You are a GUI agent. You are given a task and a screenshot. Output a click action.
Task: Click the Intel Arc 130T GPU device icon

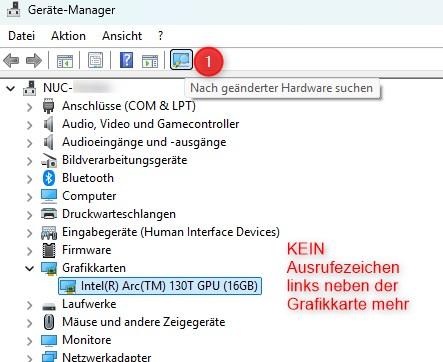pos(68,286)
